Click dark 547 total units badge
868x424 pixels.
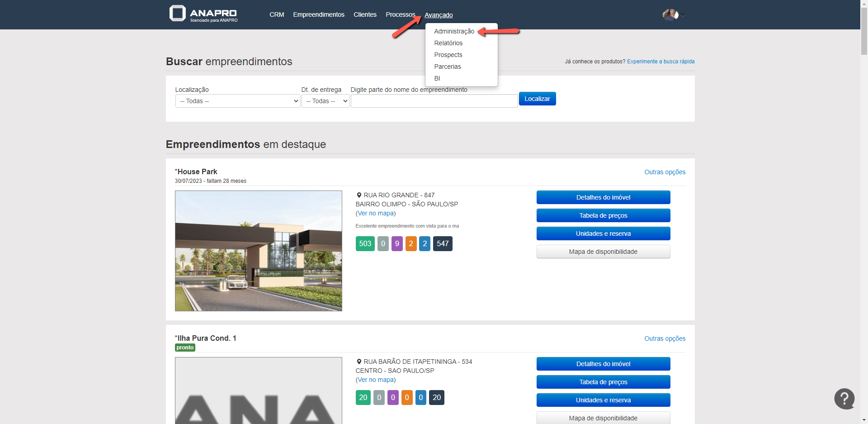pos(442,244)
